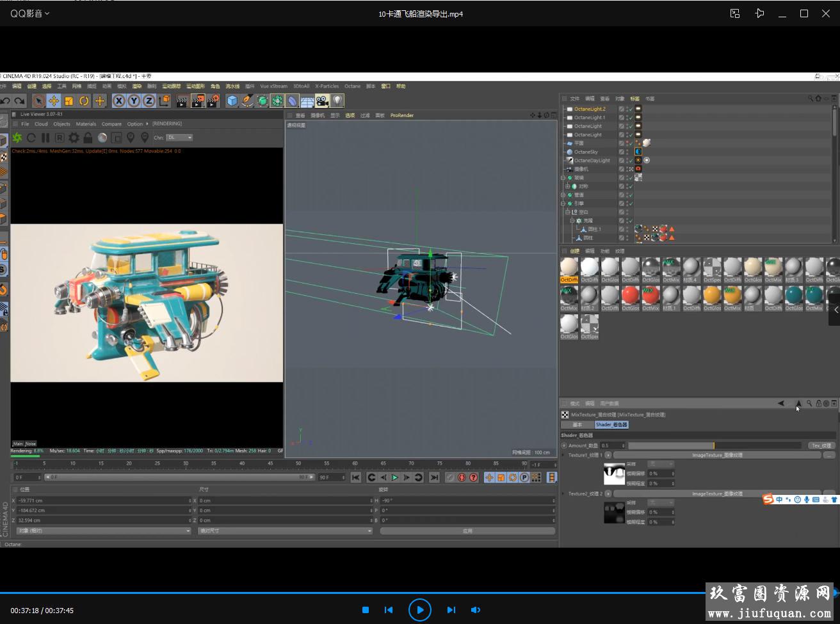
Task: Click render to picture viewer clapperboard
Action: (x=198, y=101)
